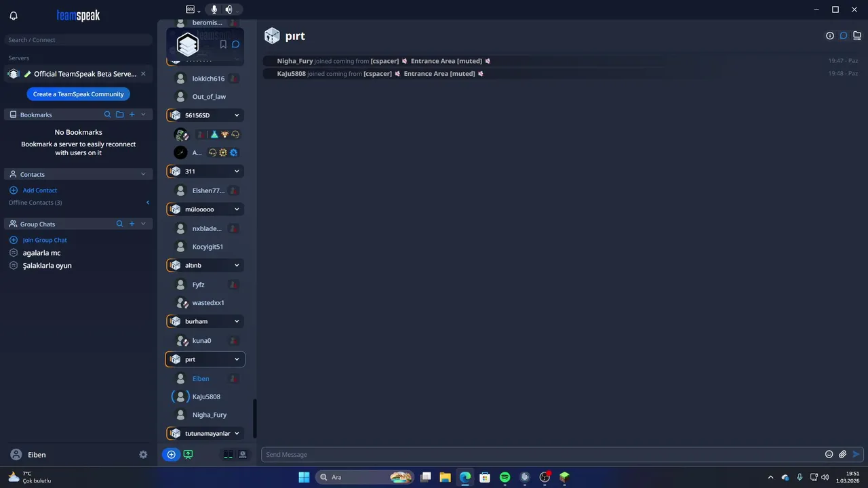
Task: Disconnect from Official TeamSpeak Beta Server with X
Action: (x=143, y=74)
